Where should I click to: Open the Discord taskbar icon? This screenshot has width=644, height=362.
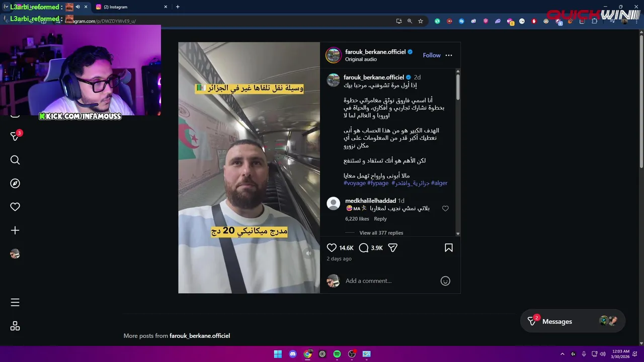coord(293,354)
